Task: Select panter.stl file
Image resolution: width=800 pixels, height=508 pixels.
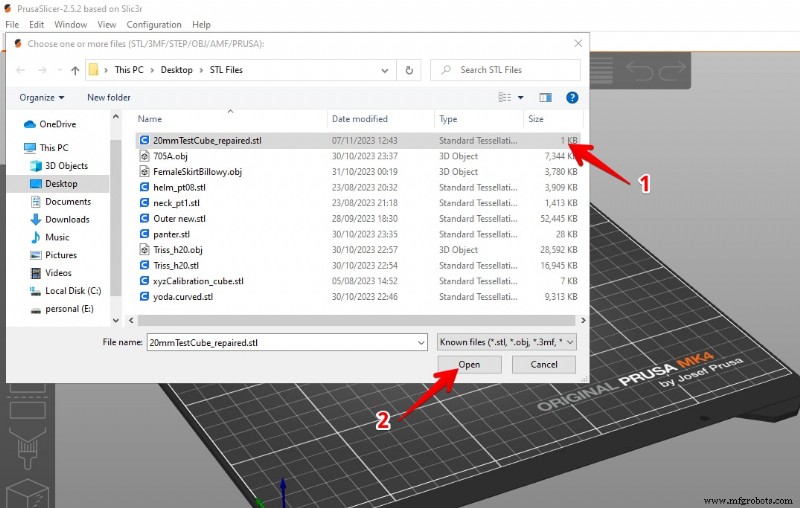Action: (x=358, y=234)
